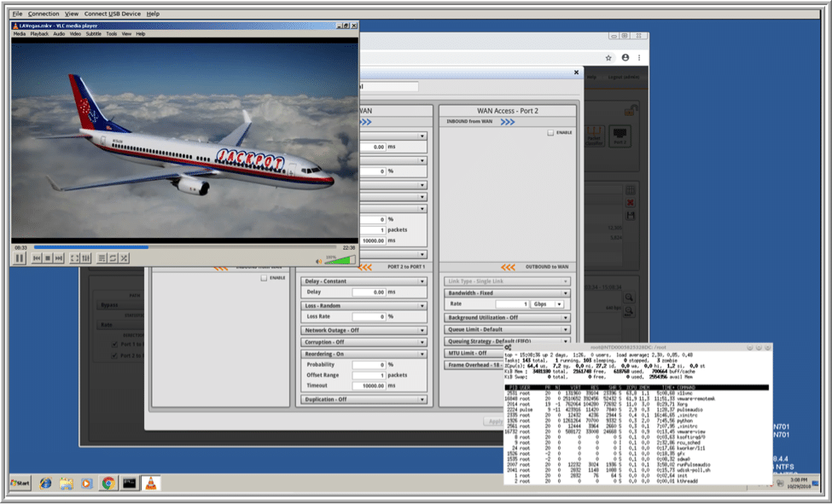Close the emulation settings dialog

(577, 72)
